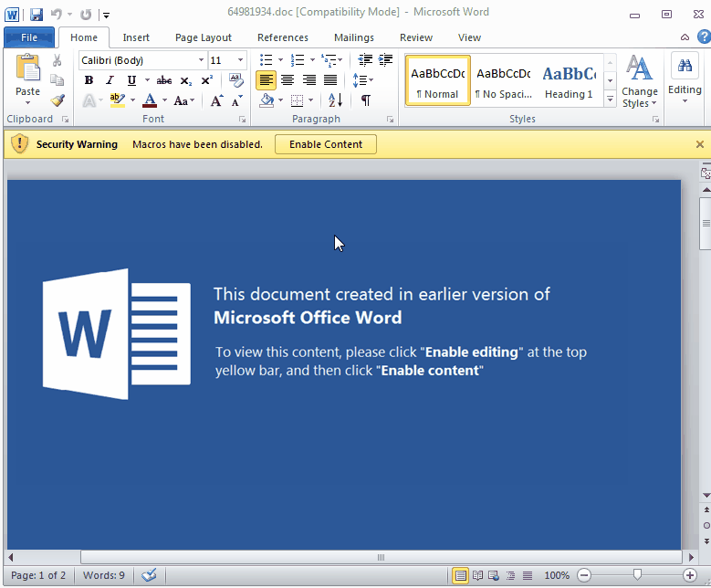Toggle Center alignment
711x588 pixels.
[287, 80]
